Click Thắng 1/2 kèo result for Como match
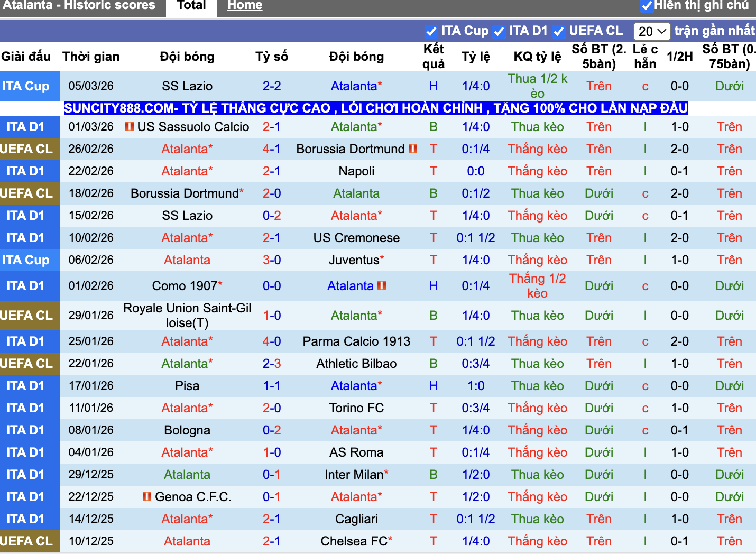756x555 pixels. tap(538, 286)
